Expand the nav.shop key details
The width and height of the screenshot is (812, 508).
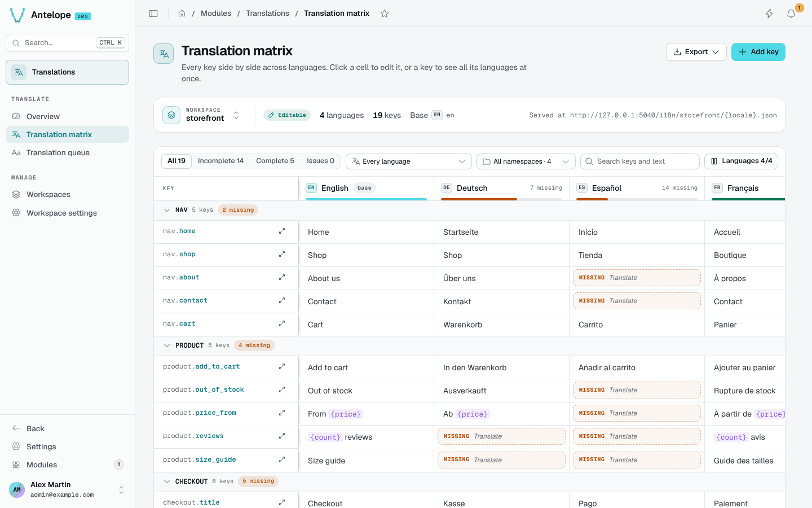click(282, 254)
